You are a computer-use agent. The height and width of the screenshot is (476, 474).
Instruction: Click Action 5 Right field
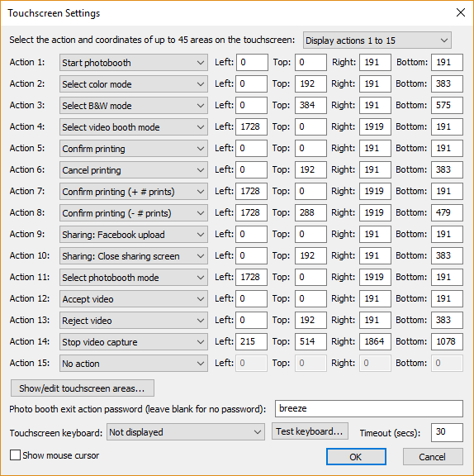coord(375,148)
